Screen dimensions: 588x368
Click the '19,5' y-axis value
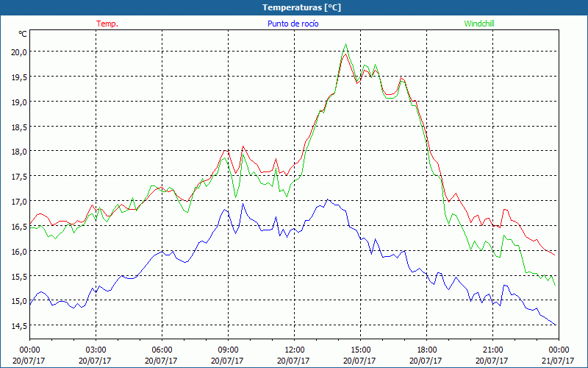[x=21, y=77]
